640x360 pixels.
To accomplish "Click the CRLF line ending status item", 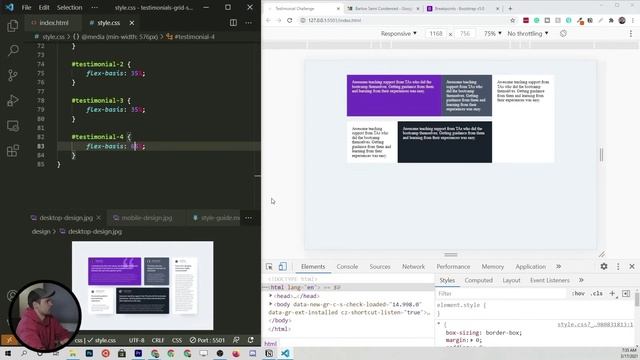I will tap(158, 340).
